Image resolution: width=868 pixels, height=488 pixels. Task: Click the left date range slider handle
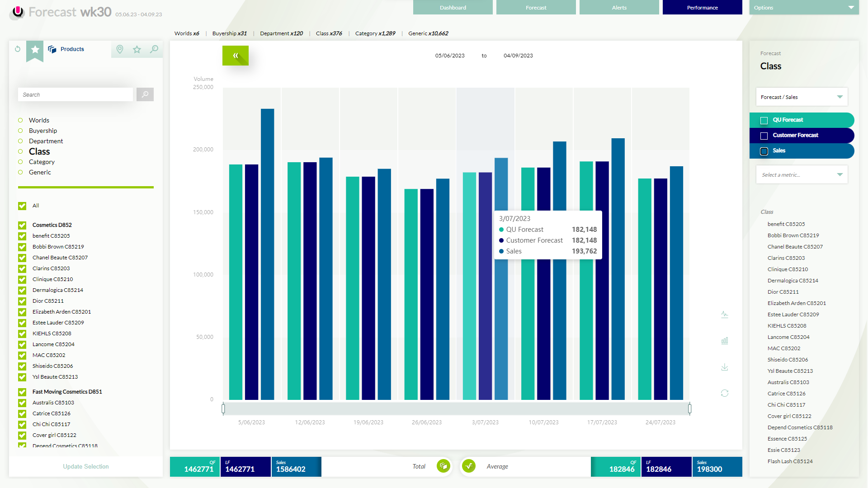point(223,409)
